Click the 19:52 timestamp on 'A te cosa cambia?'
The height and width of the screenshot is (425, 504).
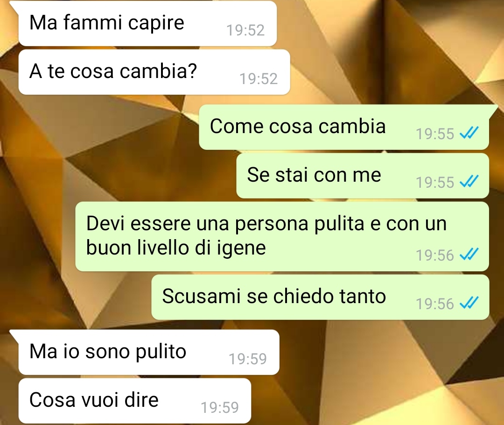coord(259,79)
